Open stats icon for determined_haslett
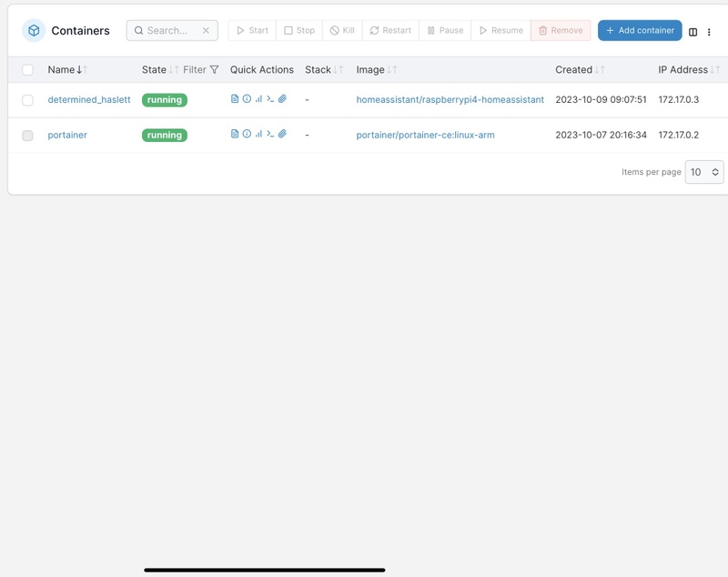The height and width of the screenshot is (577, 728). [x=258, y=99]
